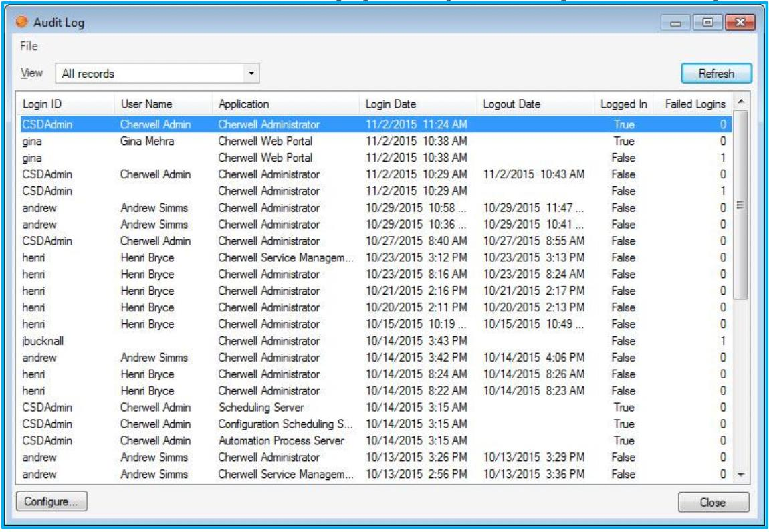
Task: Click login date 10/14/2015 3:42 PM
Action: coord(417,358)
